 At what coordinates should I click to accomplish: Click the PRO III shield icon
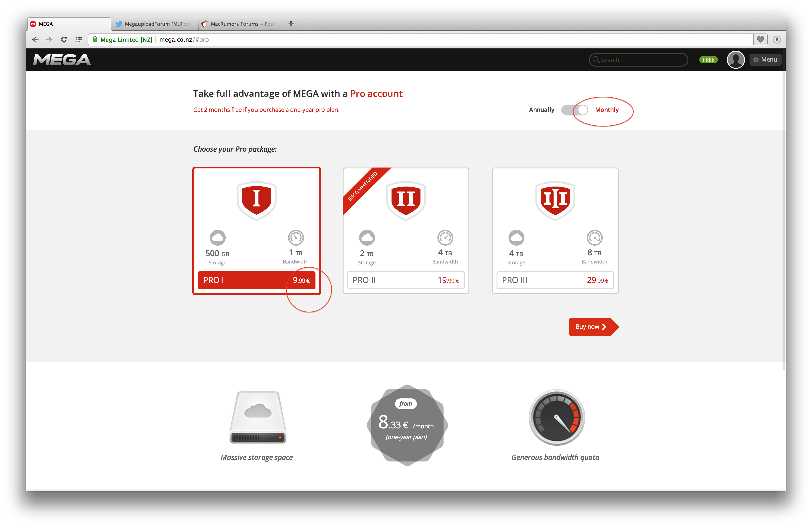pyautogui.click(x=555, y=200)
